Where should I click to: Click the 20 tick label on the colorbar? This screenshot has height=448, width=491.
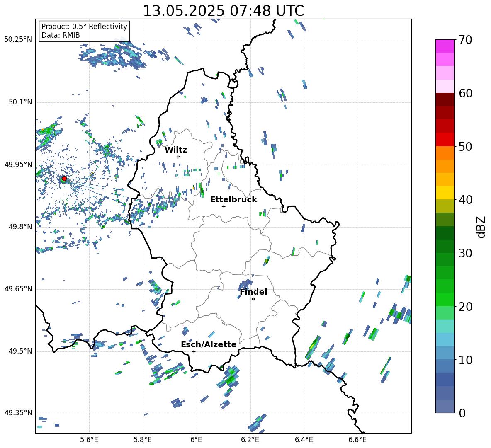465,306
